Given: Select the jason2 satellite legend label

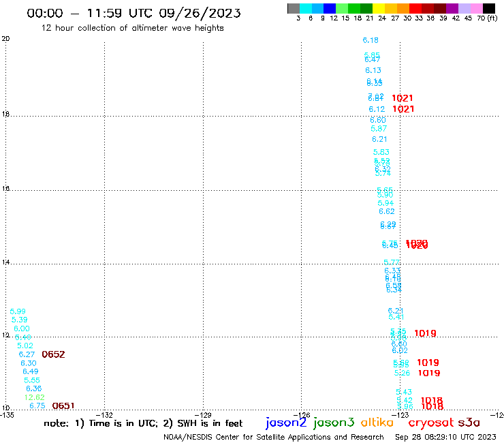Looking at the screenshot, I should [x=286, y=423].
